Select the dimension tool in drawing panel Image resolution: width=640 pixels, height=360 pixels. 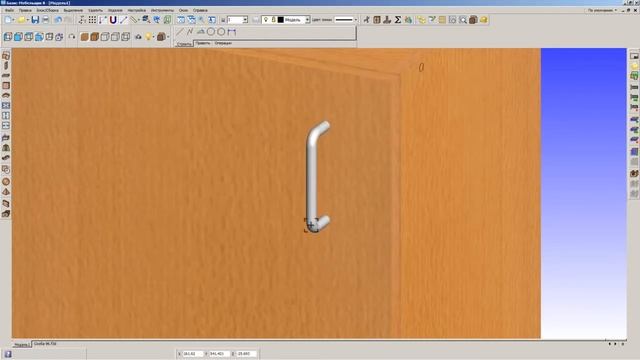(232, 31)
